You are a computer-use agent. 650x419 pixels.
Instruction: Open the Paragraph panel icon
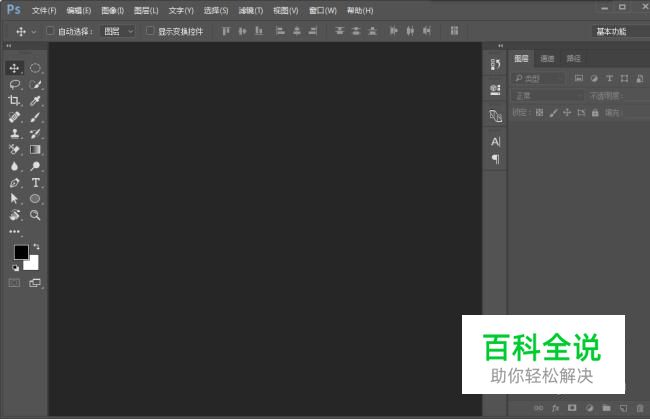(x=495, y=159)
